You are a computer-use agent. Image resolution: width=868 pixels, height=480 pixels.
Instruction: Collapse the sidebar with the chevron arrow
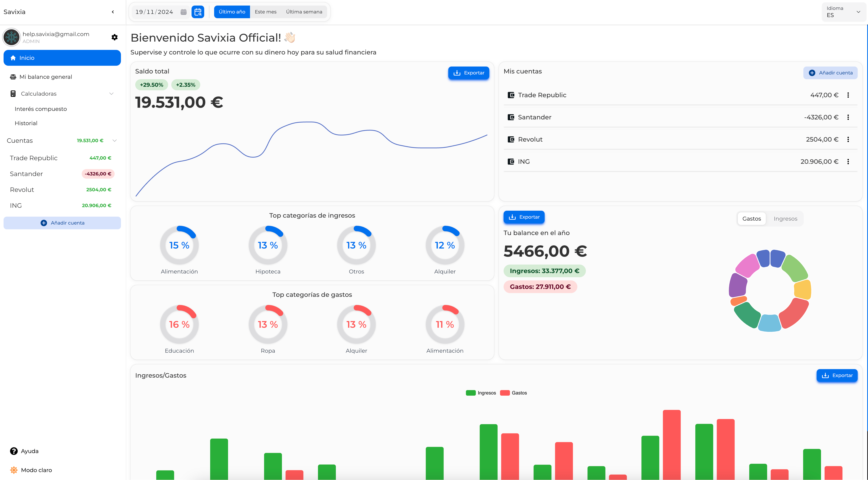[x=113, y=11]
